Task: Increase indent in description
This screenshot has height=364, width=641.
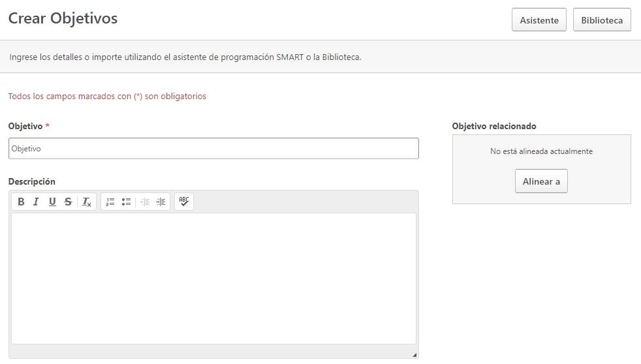Action: coord(161,202)
